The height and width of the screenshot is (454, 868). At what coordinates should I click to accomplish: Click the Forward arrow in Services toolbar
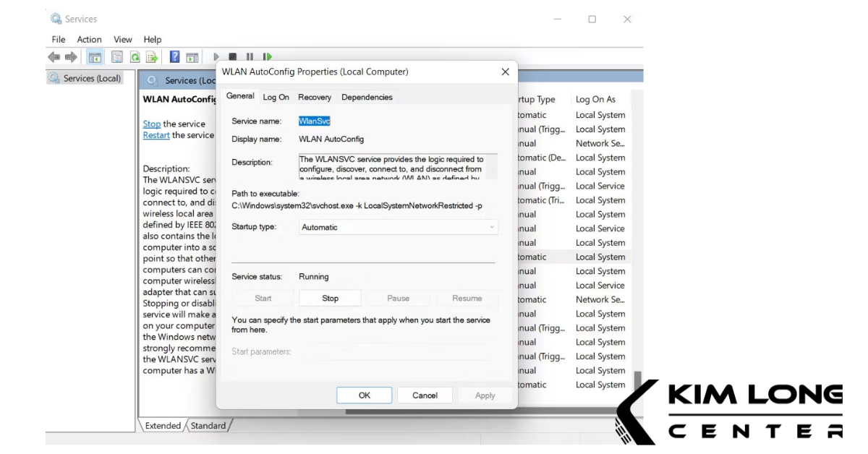click(71, 57)
